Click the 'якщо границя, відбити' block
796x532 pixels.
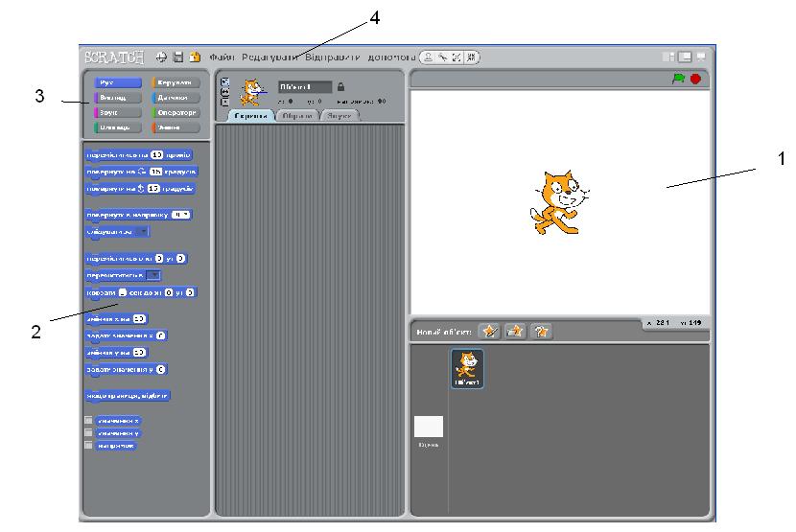pyautogui.click(x=128, y=396)
